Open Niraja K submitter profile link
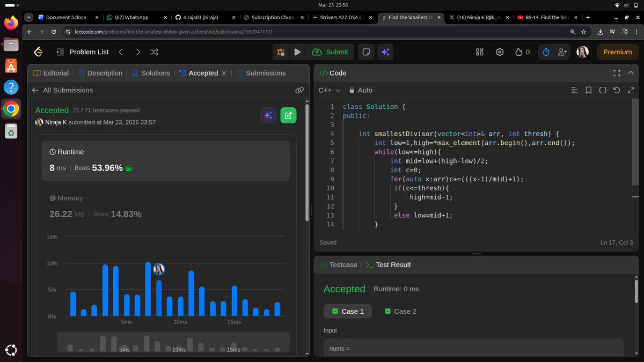Viewport: 644px width, 362px height. pyautogui.click(x=56, y=122)
